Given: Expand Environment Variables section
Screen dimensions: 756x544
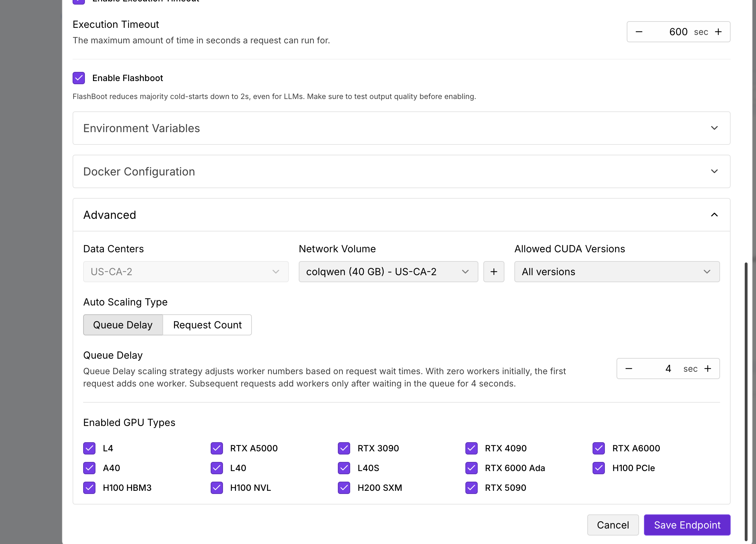Looking at the screenshot, I should click(401, 128).
